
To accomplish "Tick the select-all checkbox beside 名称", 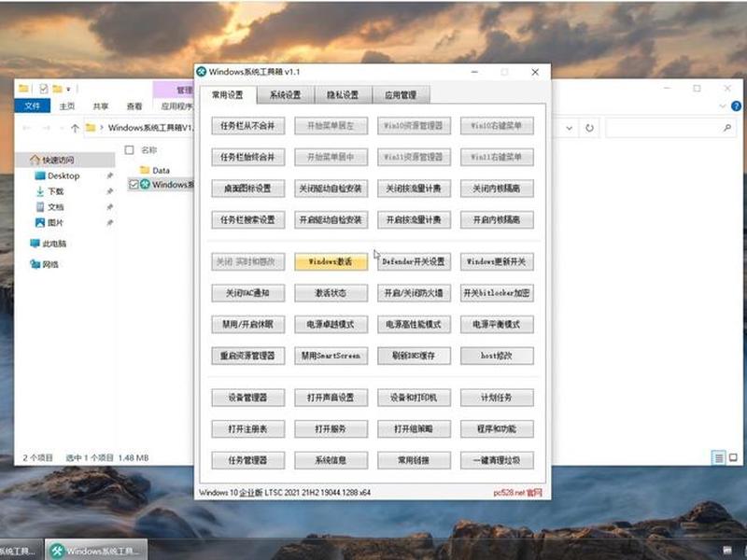I will [129, 150].
